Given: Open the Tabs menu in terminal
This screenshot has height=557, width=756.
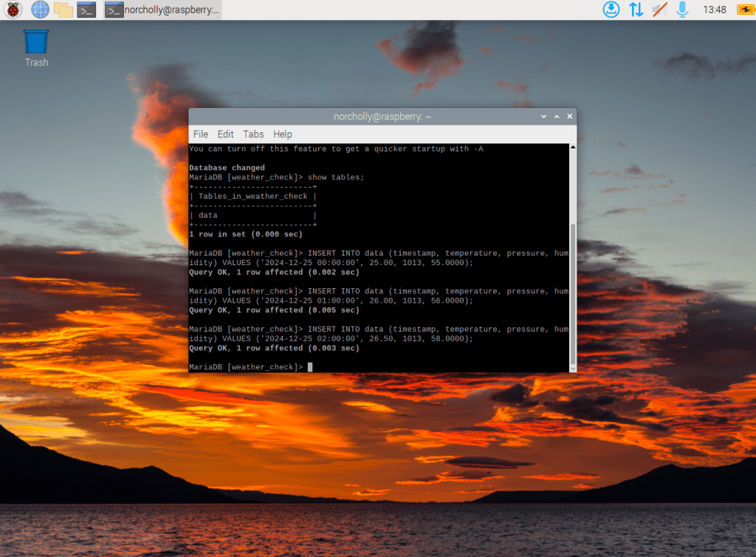Looking at the screenshot, I should point(253,134).
